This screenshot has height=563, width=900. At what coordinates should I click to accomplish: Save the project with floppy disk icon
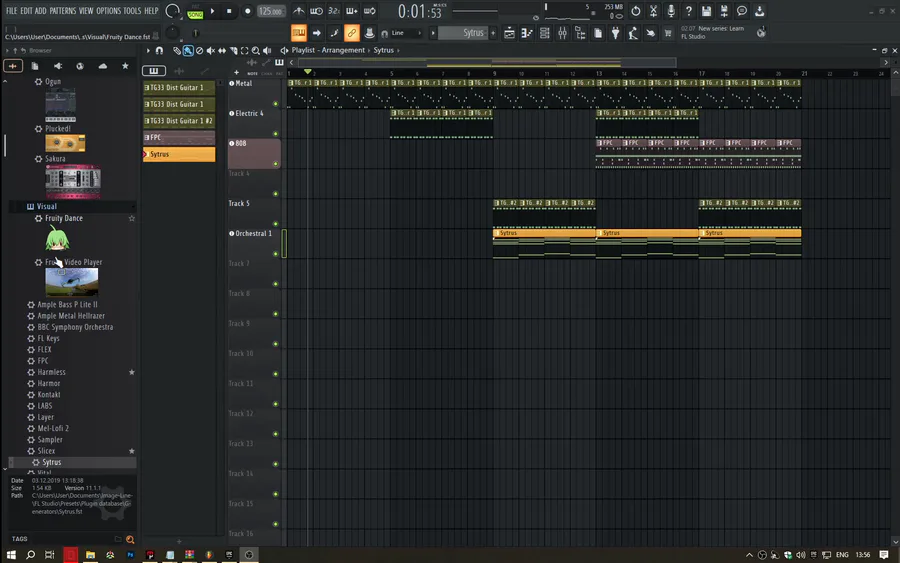tap(707, 11)
